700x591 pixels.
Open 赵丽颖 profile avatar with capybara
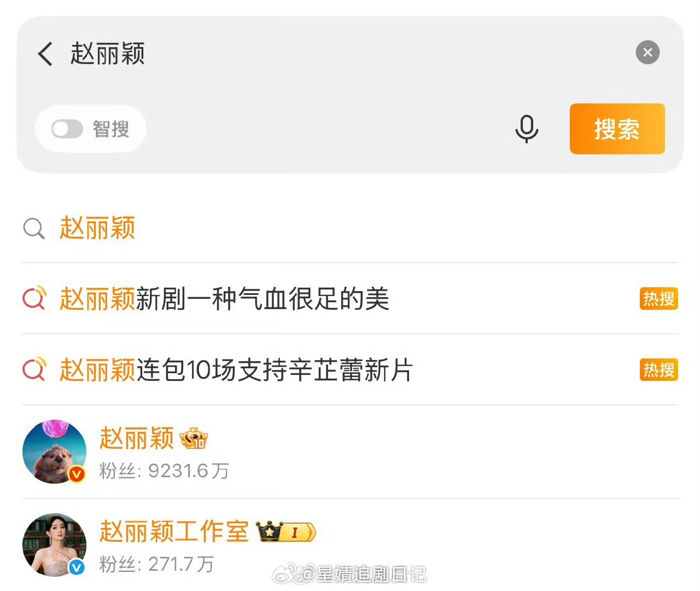54,452
